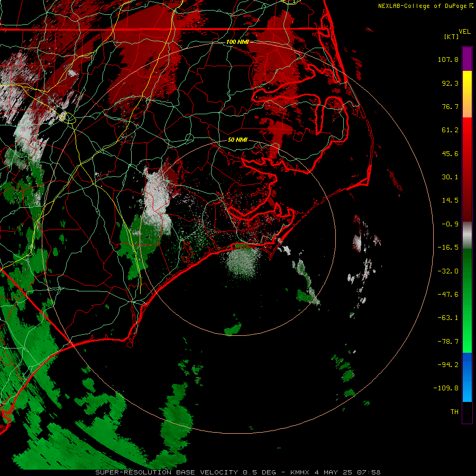Click the 50 NMI range ring label

pos(237,140)
